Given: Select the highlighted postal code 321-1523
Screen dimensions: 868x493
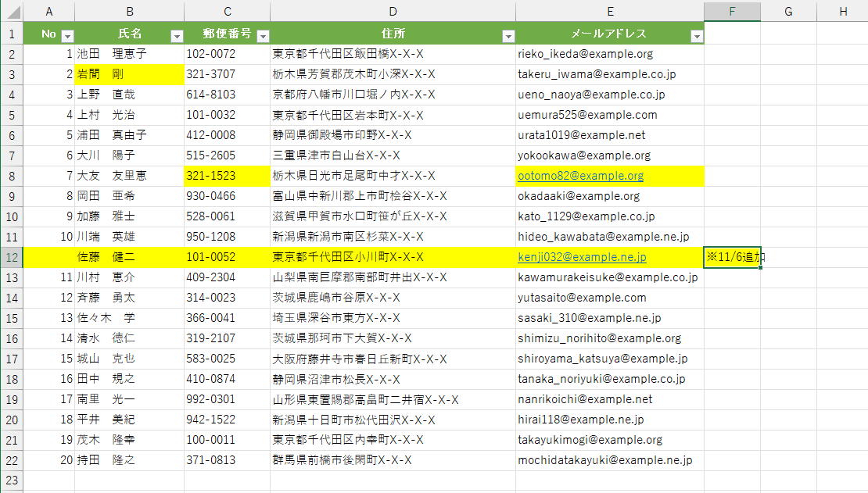Looking at the screenshot, I should (x=227, y=175).
